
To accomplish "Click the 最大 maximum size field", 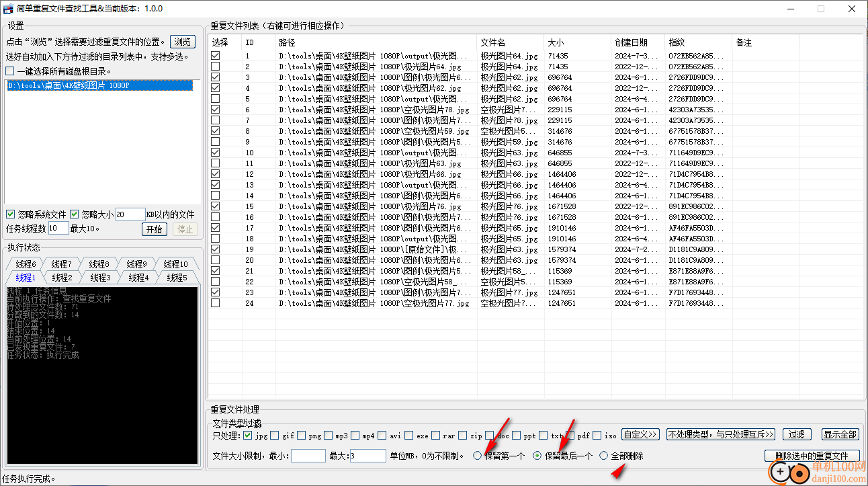I will point(368,456).
